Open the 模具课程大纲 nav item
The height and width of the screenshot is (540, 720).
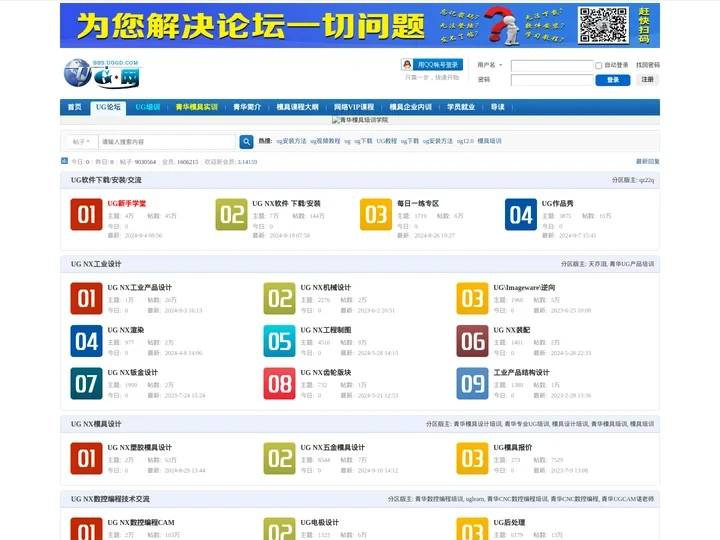click(298, 107)
